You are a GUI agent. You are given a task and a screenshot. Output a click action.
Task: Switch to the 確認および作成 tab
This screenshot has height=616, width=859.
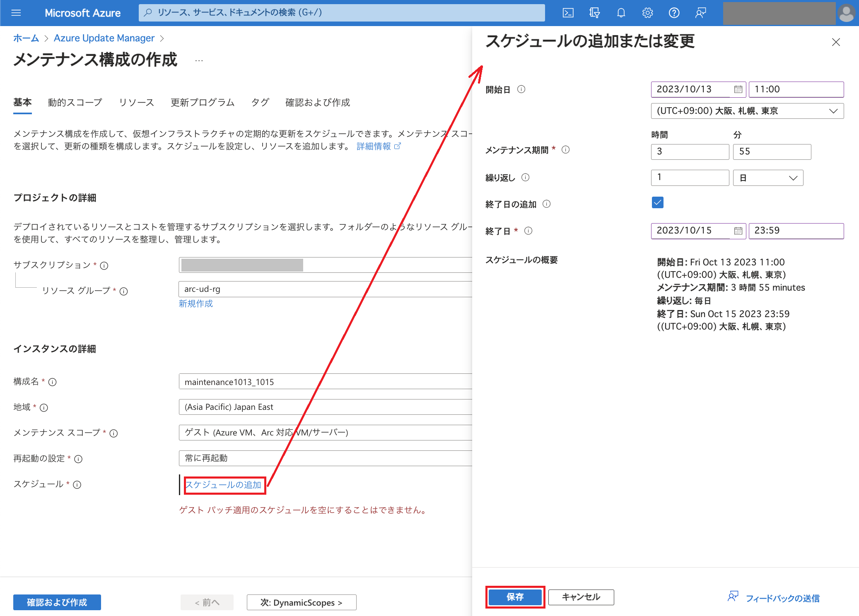(x=318, y=102)
